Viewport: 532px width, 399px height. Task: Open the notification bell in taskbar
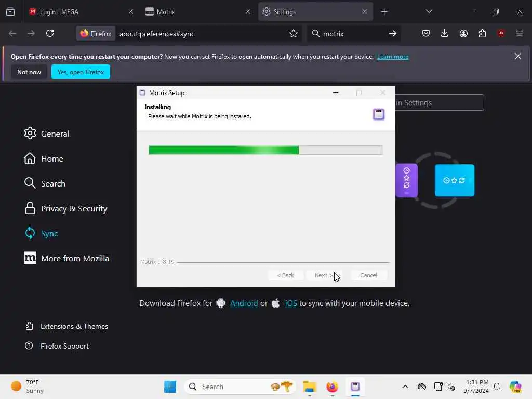pos(497,387)
